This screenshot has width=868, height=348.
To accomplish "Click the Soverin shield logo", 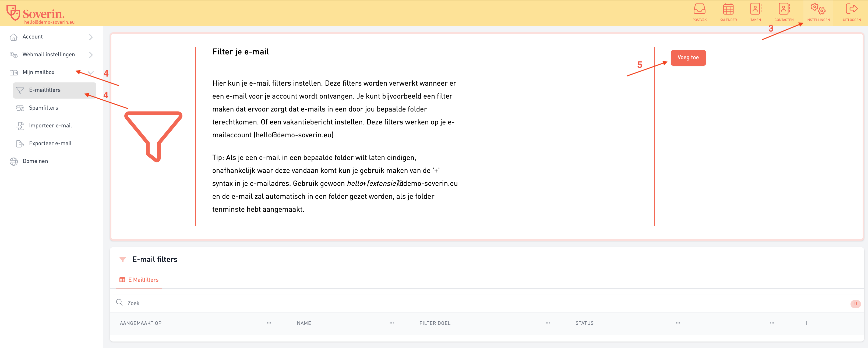I will 13,13.
